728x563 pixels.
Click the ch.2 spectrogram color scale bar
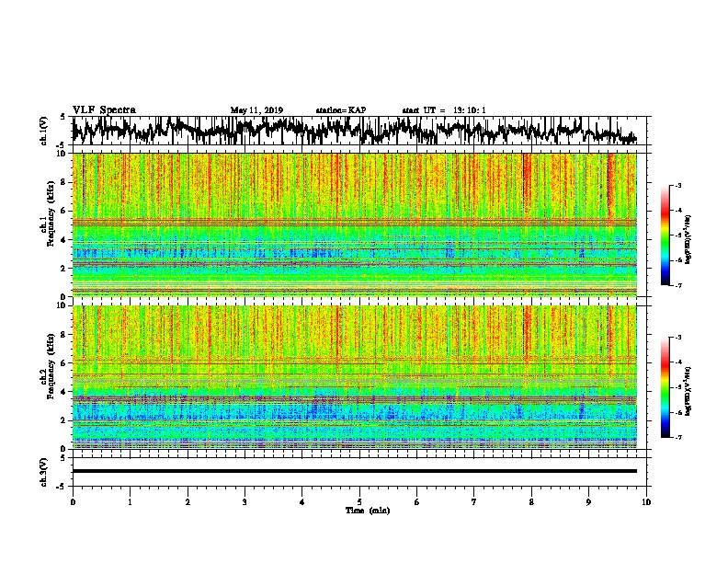(665, 387)
